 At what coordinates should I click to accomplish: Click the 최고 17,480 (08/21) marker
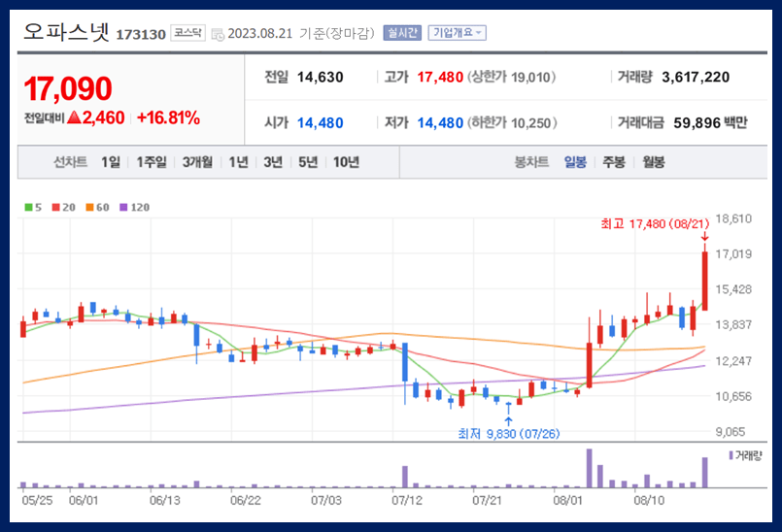coord(655,224)
